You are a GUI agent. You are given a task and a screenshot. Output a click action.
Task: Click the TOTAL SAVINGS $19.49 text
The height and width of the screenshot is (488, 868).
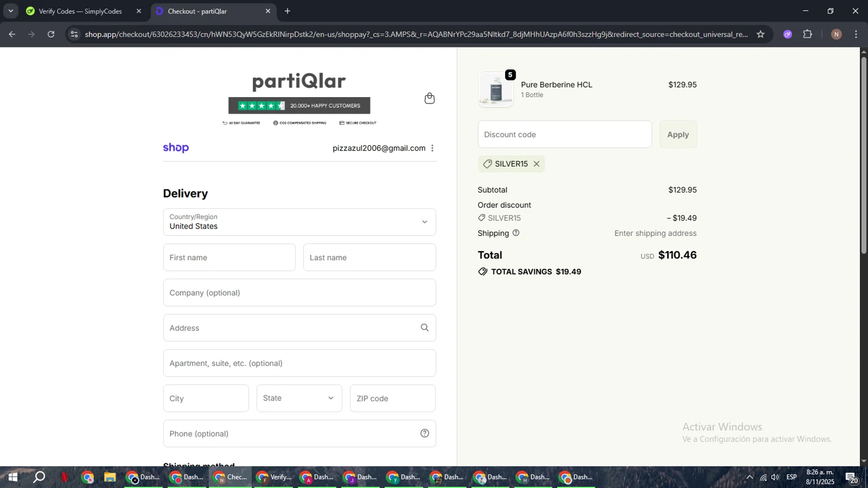click(x=536, y=272)
